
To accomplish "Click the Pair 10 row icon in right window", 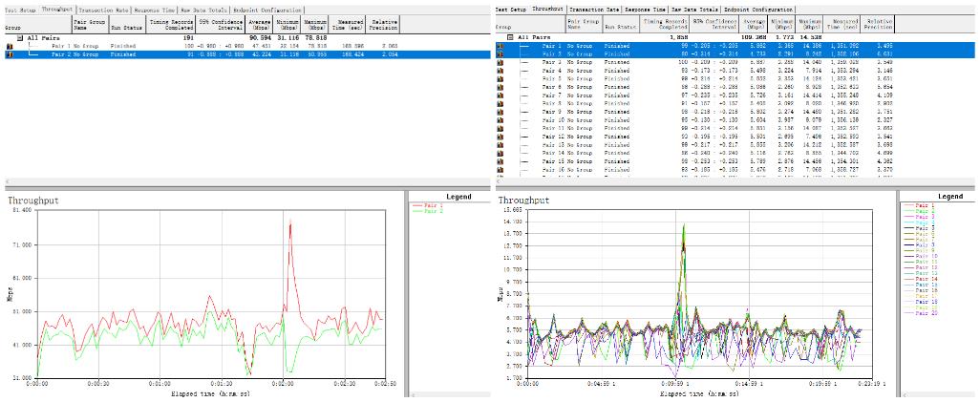I will (500, 120).
